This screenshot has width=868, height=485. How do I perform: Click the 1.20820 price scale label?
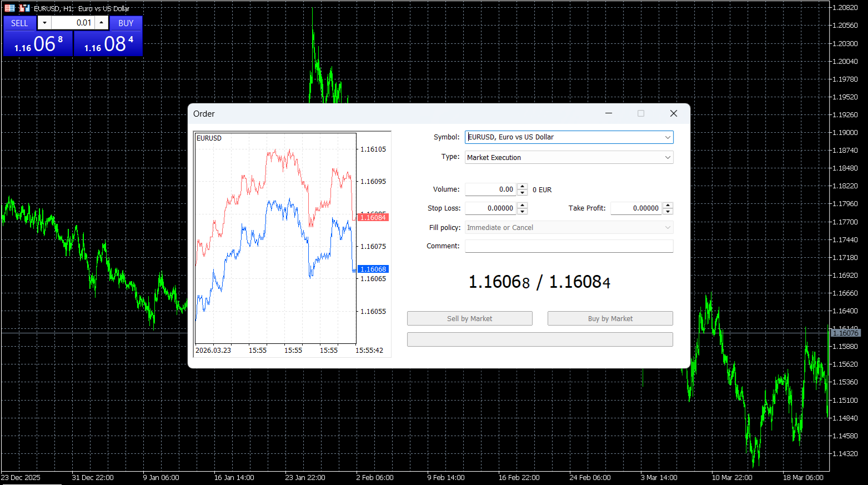[x=845, y=8]
